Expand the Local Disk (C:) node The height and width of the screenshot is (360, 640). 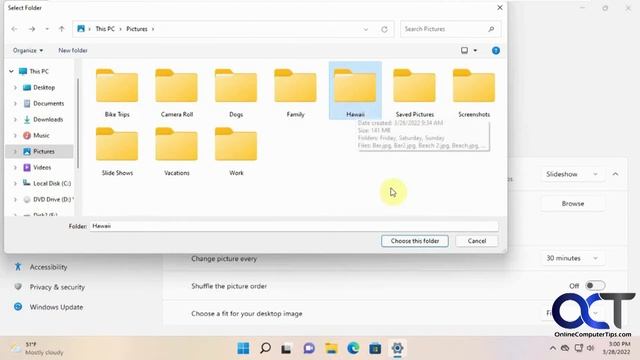click(x=15, y=184)
